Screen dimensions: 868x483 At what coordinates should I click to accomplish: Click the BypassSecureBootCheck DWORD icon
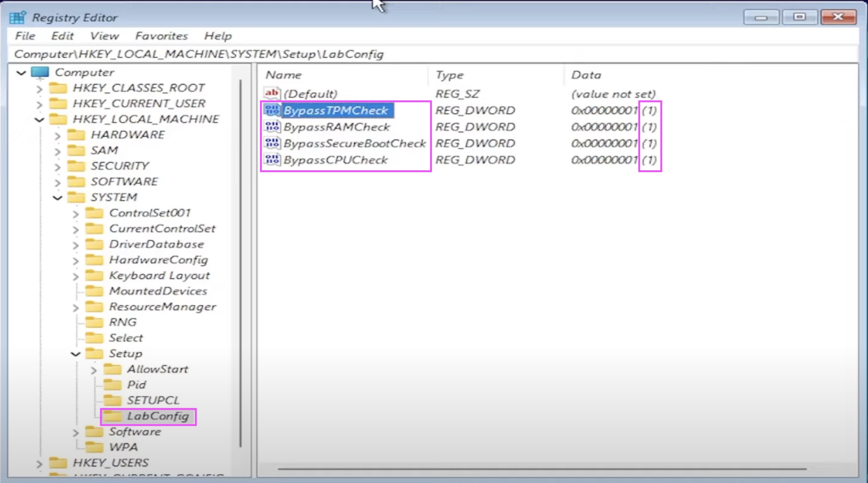coord(272,143)
